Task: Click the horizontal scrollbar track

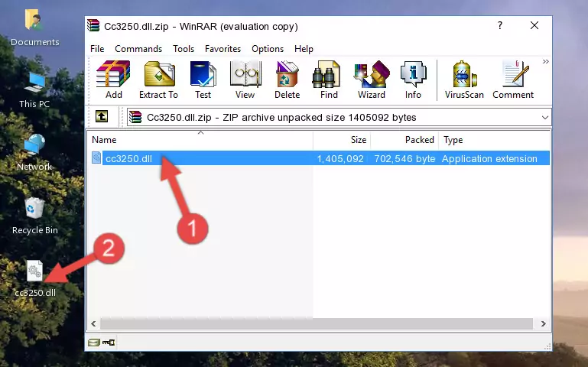Action: pyautogui.click(x=317, y=323)
